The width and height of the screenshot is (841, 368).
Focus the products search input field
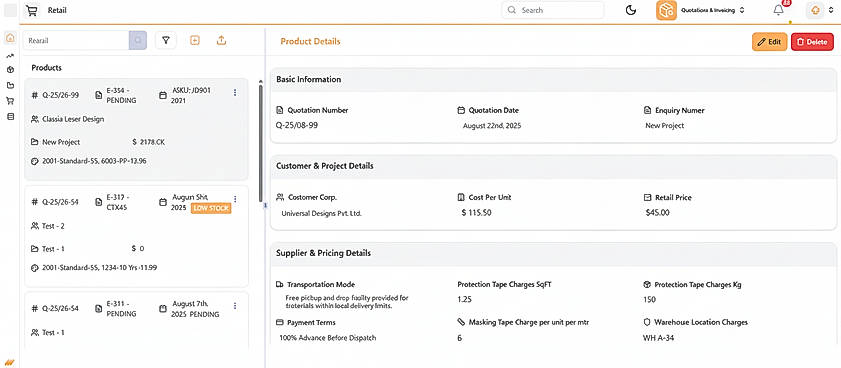point(76,40)
